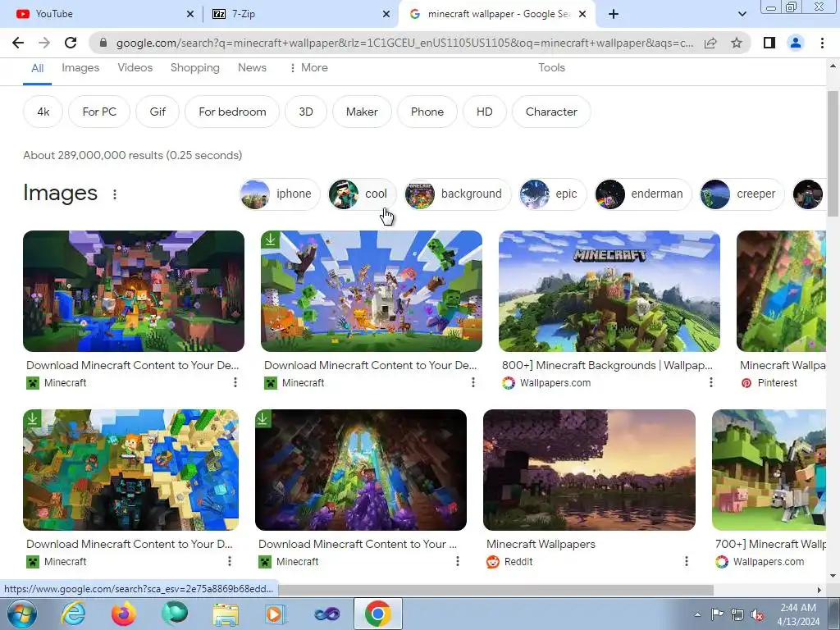Viewport: 840px width, 630px height.
Task: Reload the page with refresh icon
Action: click(x=71, y=43)
